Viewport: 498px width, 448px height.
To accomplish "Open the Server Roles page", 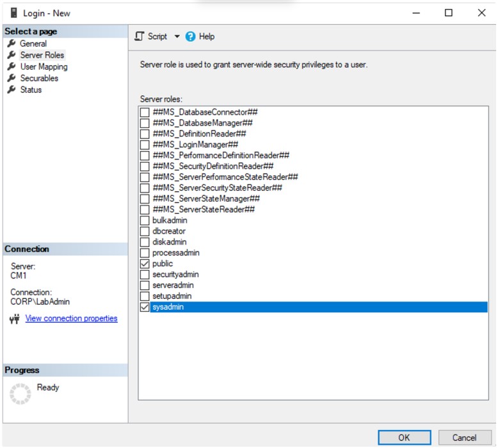I will (x=42, y=55).
